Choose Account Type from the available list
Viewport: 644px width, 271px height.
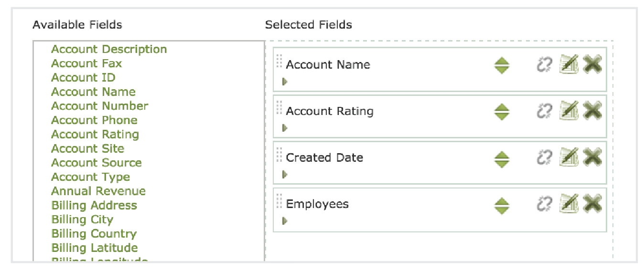click(90, 177)
